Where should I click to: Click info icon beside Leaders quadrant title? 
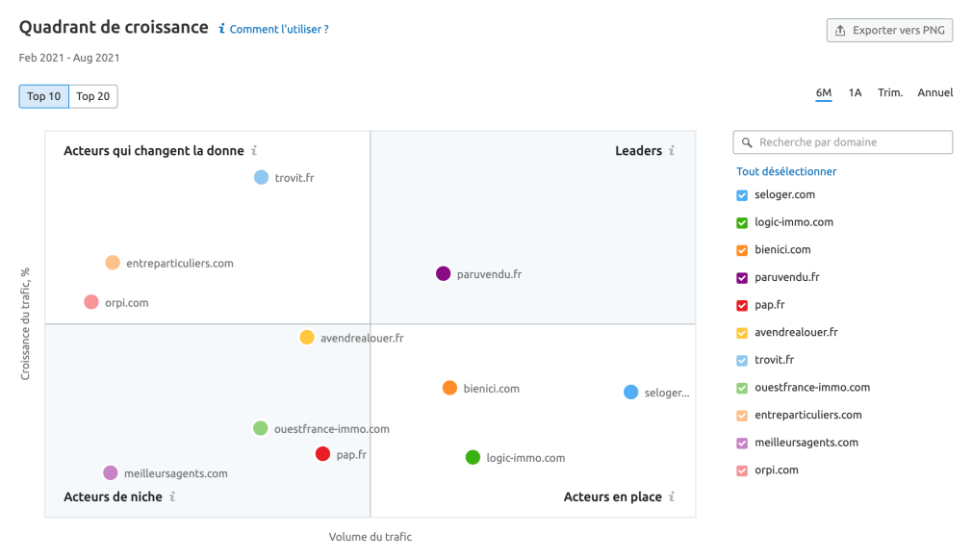tap(672, 150)
